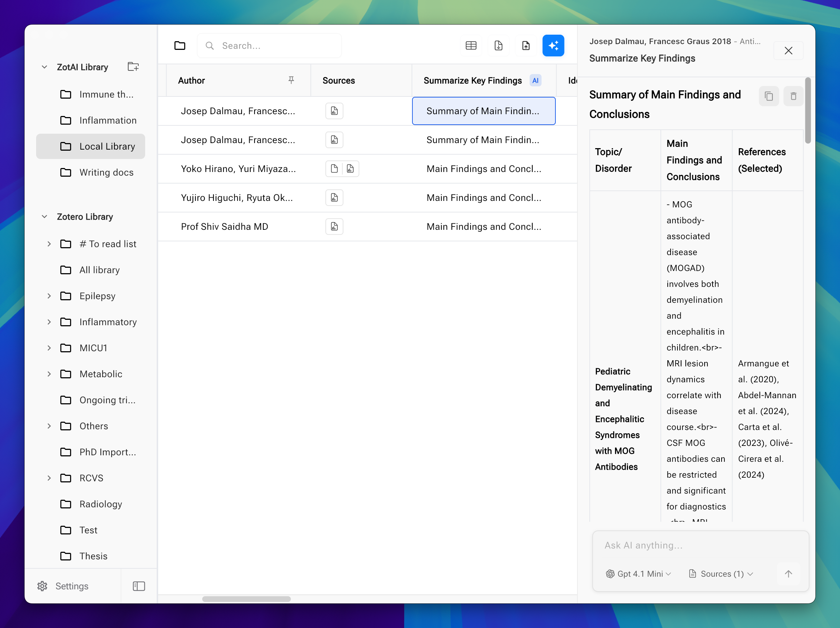Delete the summary with the trash icon
The image size is (840, 628).
pyautogui.click(x=793, y=96)
